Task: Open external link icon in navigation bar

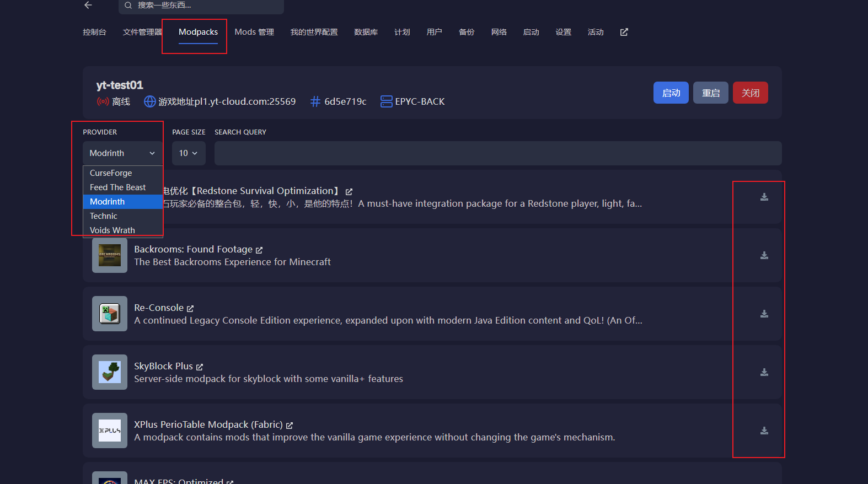Action: [624, 32]
